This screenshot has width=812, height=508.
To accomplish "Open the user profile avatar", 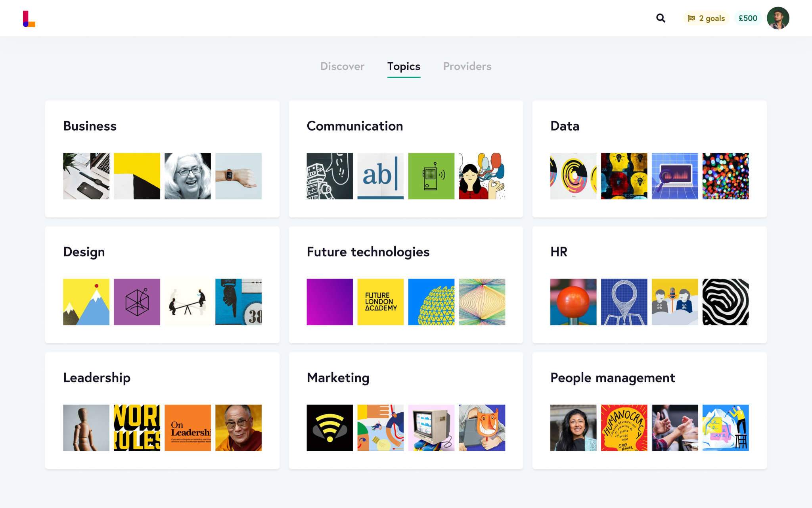I will [x=778, y=18].
